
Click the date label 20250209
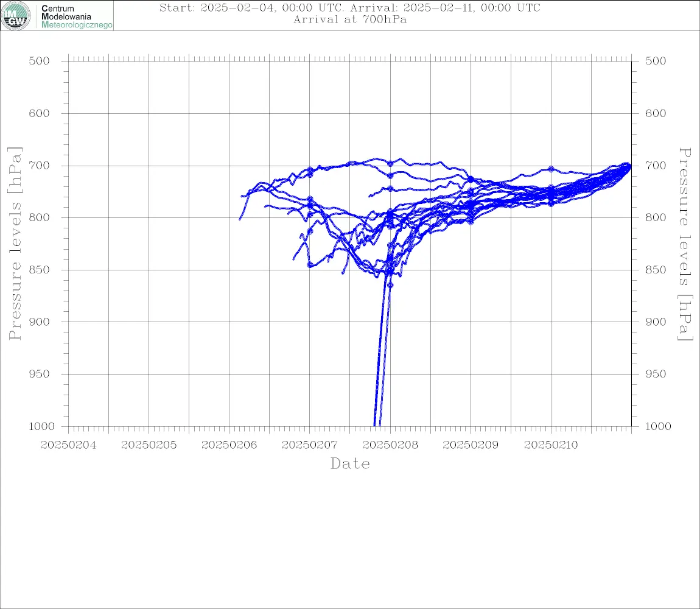[471, 445]
